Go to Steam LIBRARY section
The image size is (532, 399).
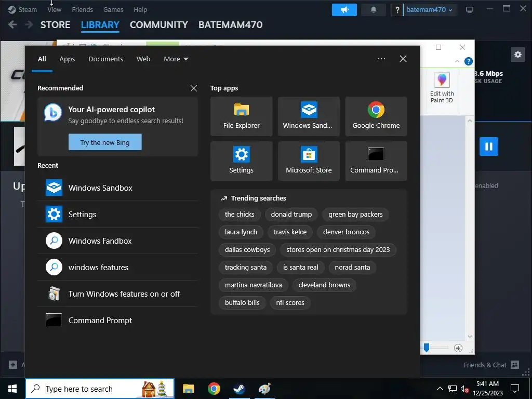click(100, 25)
